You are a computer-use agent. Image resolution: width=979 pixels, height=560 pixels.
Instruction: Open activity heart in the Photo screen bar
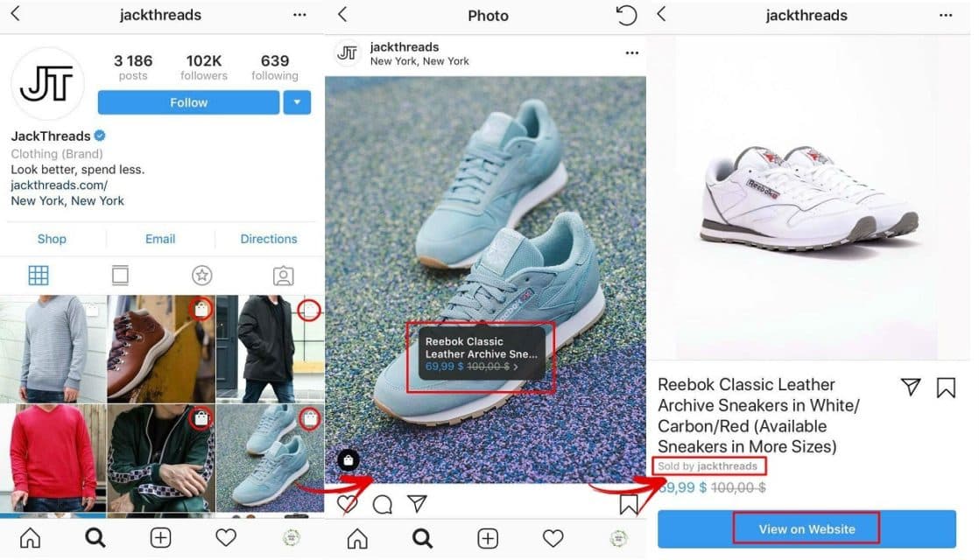click(x=553, y=538)
